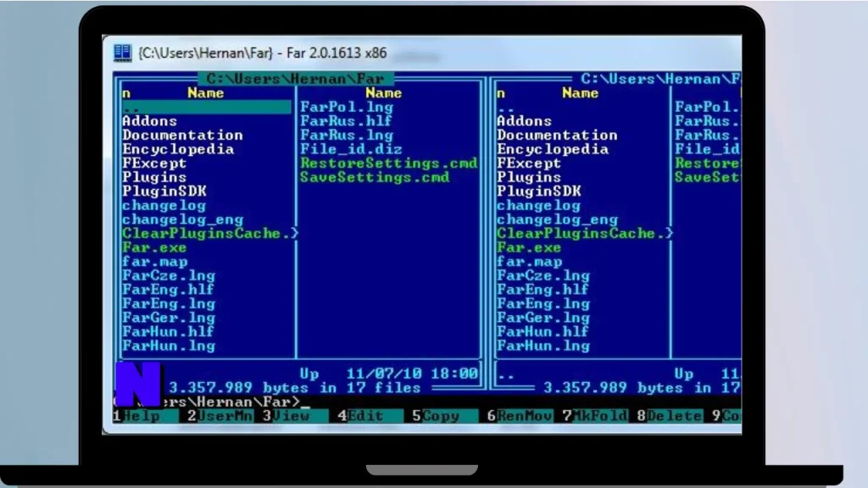Click first Name column header in left panel
Viewport: 868px width, 488px height.
pos(205,93)
